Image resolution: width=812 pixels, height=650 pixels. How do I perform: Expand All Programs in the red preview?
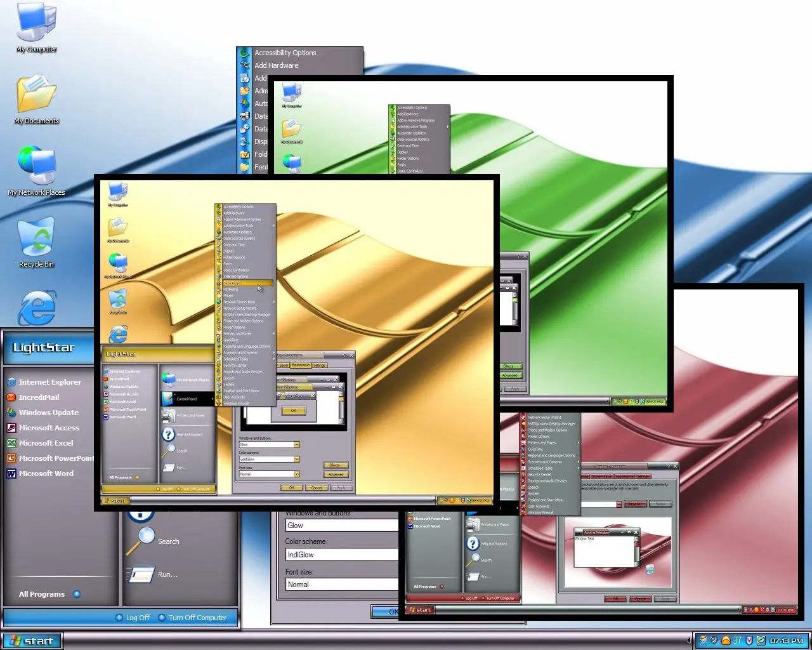[x=429, y=587]
